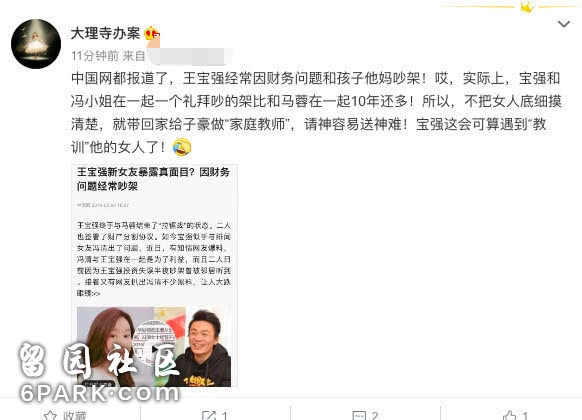Open the attached article screenshot image
Viewport: 582px width, 420px height.
pos(154,276)
